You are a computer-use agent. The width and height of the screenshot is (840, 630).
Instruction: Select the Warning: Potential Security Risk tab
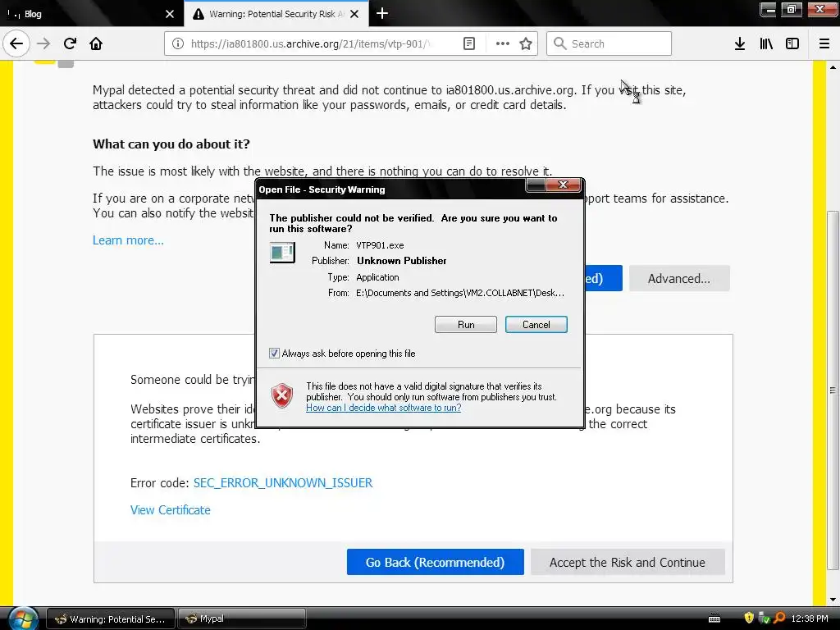pos(276,14)
